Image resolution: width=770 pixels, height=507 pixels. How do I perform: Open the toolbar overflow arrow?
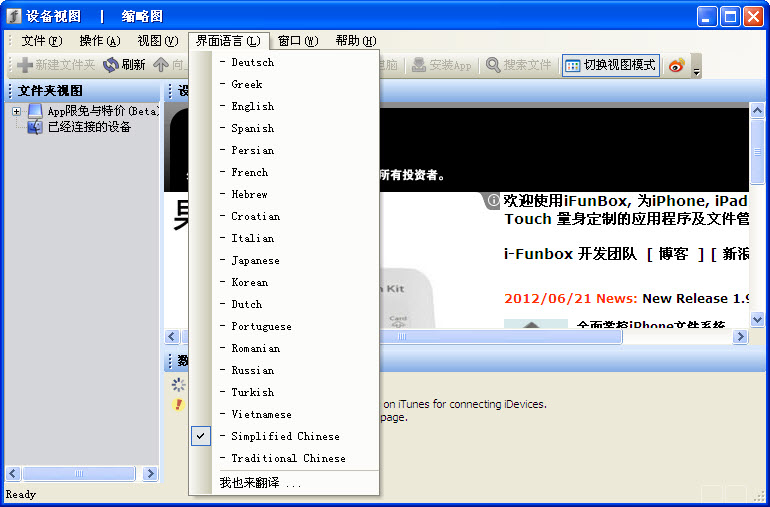coord(696,66)
